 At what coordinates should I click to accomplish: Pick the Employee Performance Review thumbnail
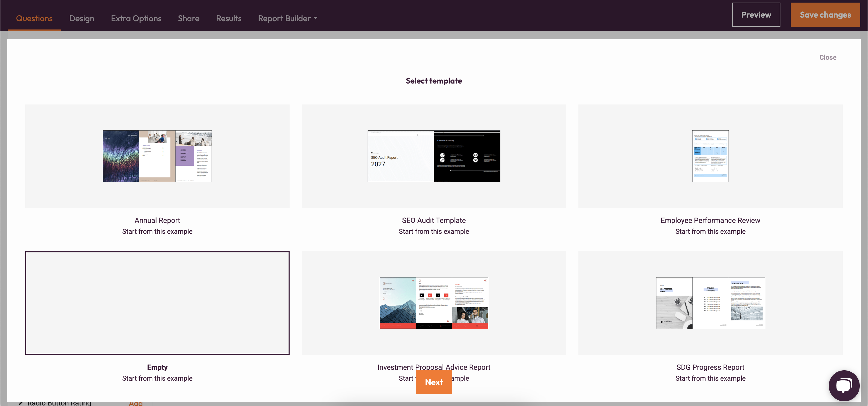pos(710,156)
